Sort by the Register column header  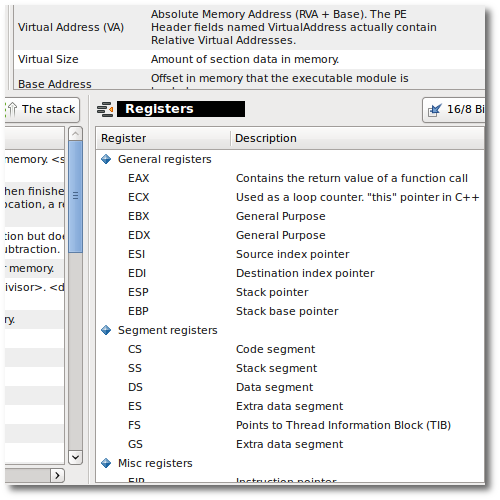pyautogui.click(x=163, y=138)
